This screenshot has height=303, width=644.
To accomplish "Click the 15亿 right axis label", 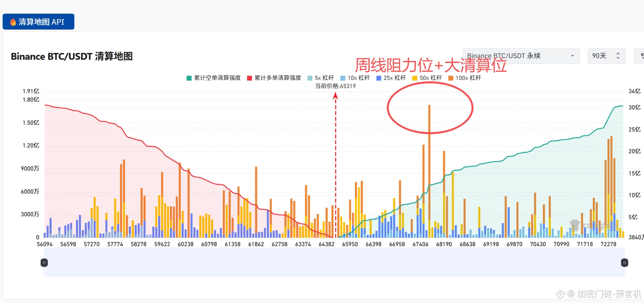I will coord(634,173).
